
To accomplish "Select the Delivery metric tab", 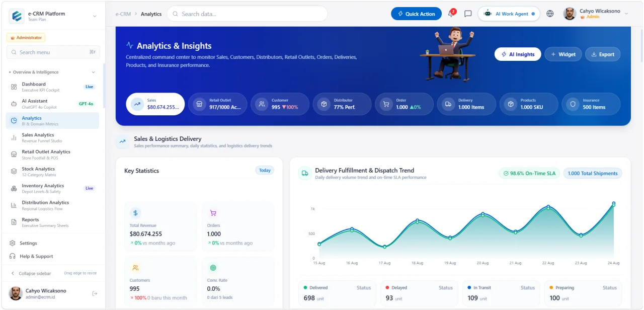I will click(x=466, y=104).
